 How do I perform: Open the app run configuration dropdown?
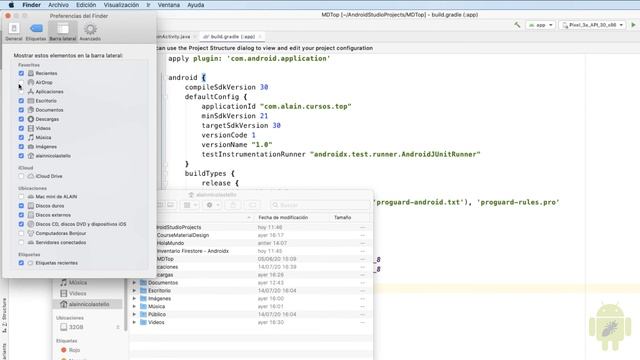540,25
